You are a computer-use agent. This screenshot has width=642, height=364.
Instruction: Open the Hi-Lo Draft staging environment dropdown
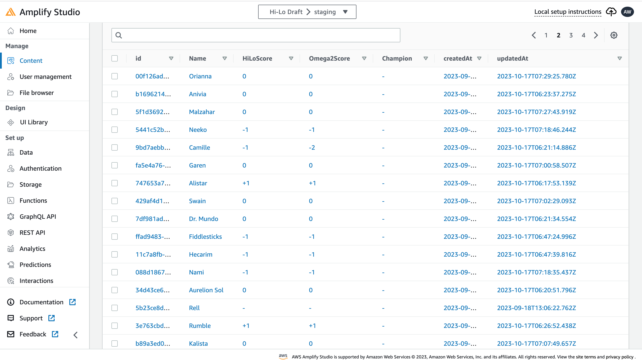click(307, 12)
